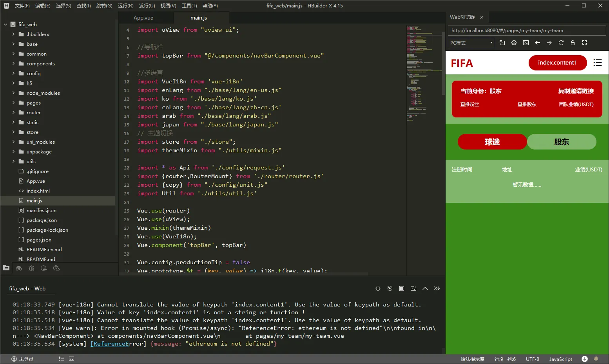The width and height of the screenshot is (609, 364).
Task: Click the index.content1 red button
Action: pyautogui.click(x=558, y=63)
